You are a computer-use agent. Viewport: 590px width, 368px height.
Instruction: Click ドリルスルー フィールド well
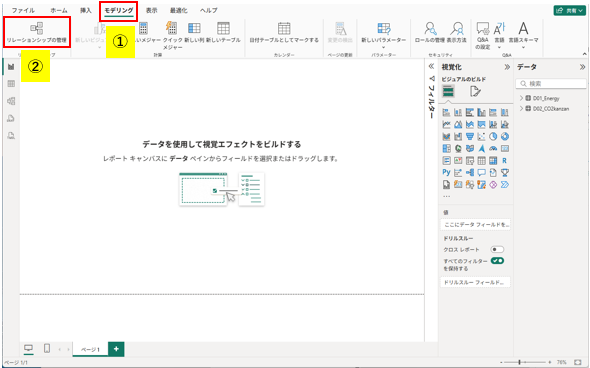[x=475, y=282]
